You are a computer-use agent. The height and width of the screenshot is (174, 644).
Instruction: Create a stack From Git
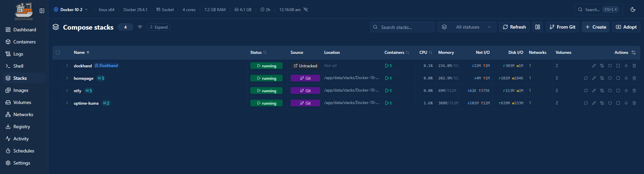coord(562,27)
